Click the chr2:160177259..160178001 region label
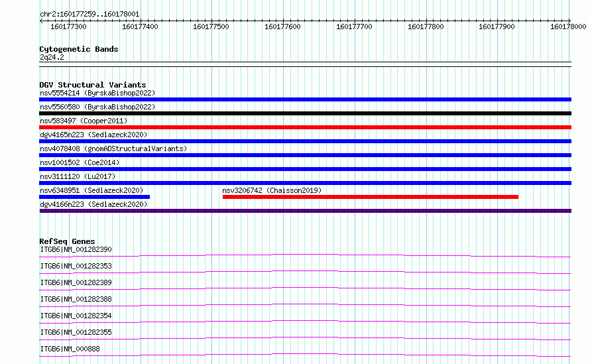 [89, 14]
